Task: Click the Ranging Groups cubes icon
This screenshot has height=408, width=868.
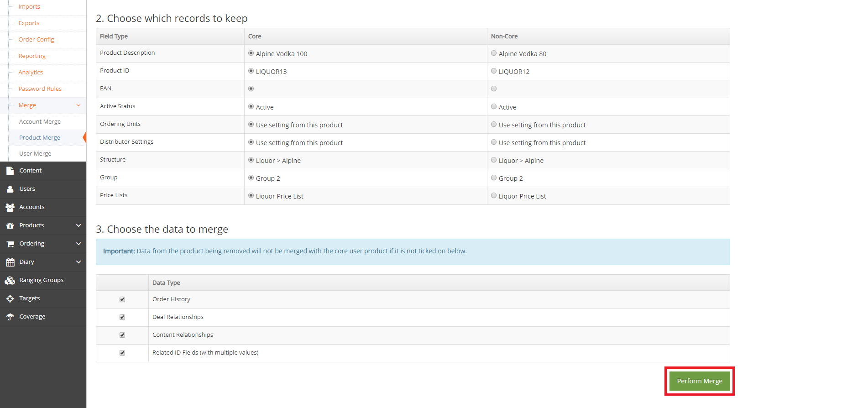Action: (x=10, y=280)
